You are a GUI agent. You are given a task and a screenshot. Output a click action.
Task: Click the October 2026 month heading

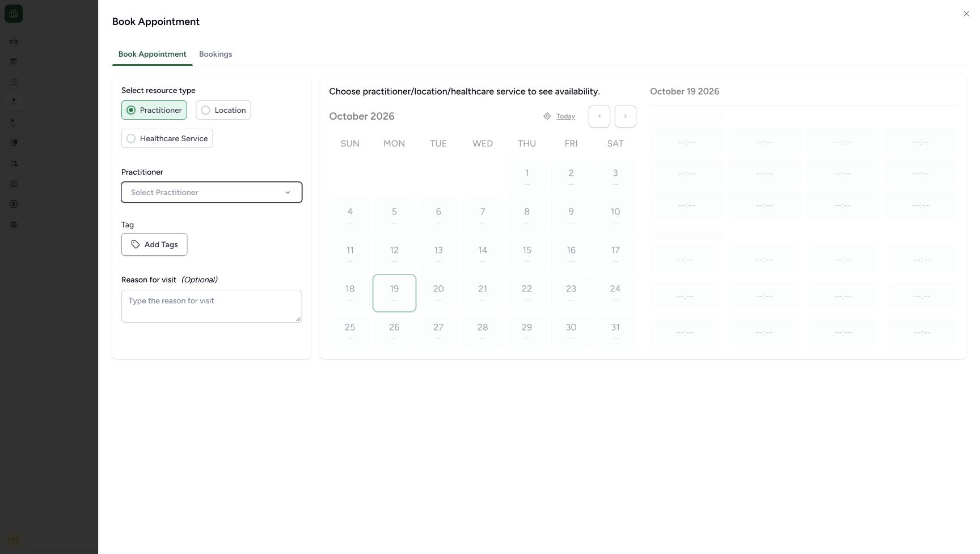[362, 116]
